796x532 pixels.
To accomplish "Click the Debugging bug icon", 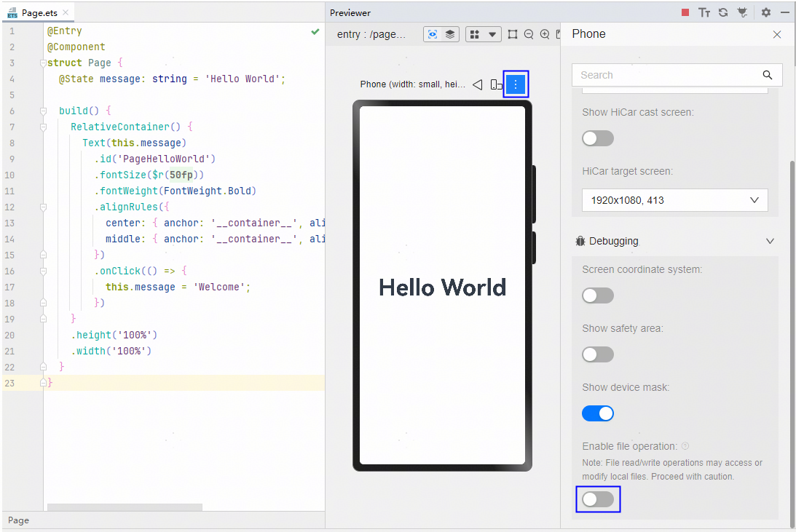I will [580, 241].
